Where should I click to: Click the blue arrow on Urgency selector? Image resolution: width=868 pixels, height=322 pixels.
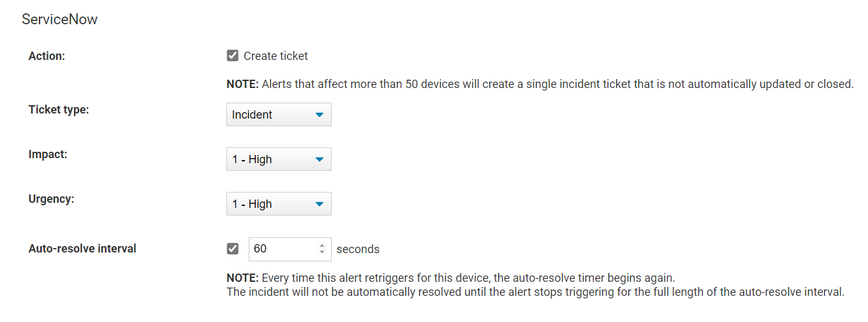point(320,204)
